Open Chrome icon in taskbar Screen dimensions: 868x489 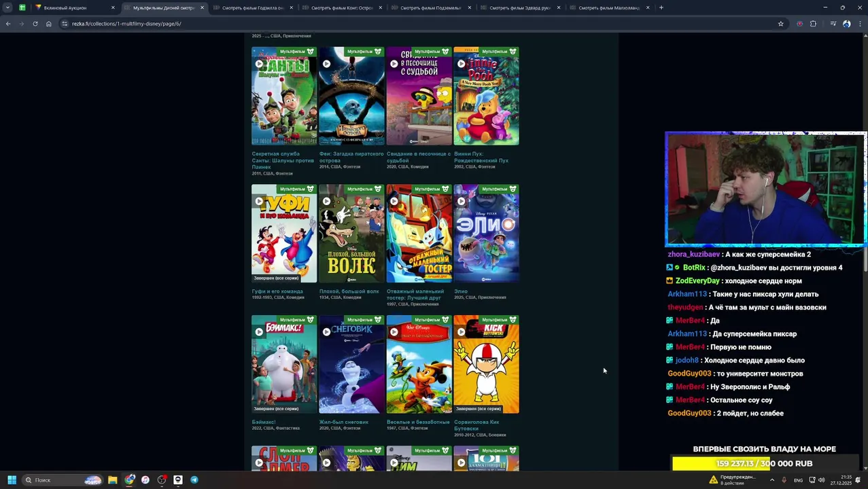click(129, 479)
